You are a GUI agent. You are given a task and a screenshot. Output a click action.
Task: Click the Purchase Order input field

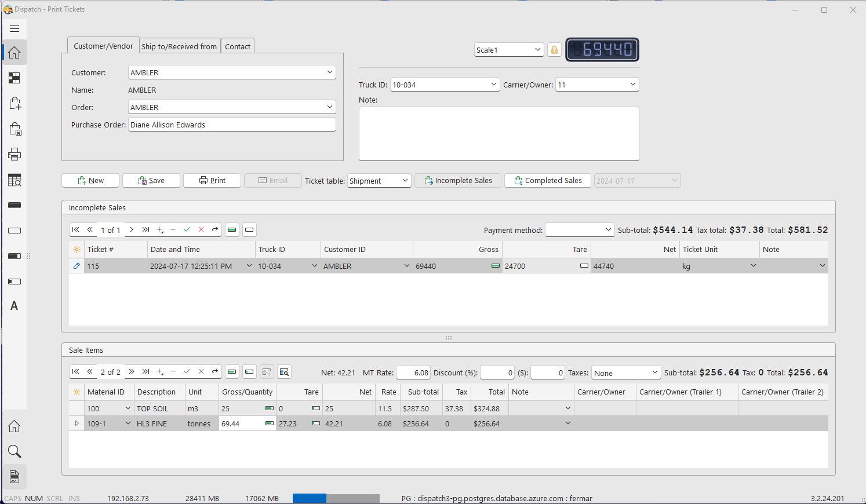232,125
